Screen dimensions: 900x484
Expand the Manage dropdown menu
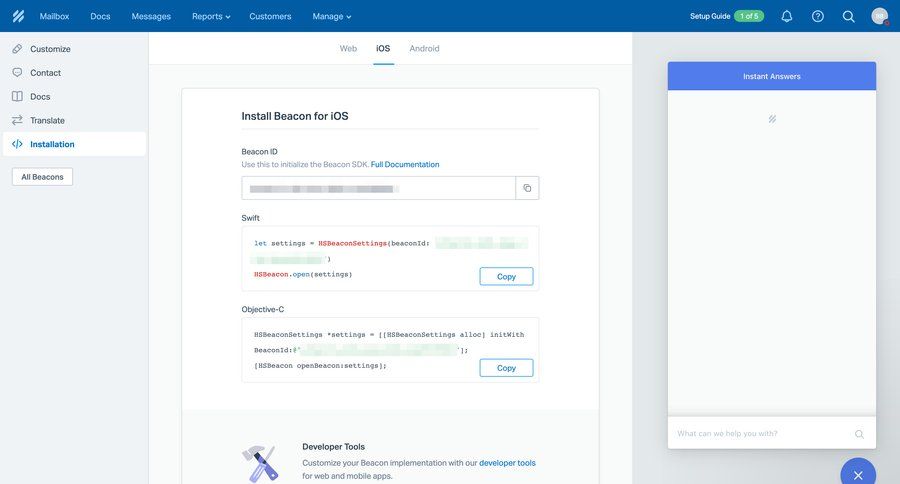click(x=332, y=16)
